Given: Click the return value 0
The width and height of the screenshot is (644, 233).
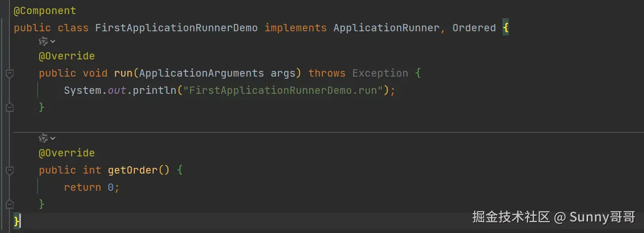Looking at the screenshot, I should pos(111,187).
